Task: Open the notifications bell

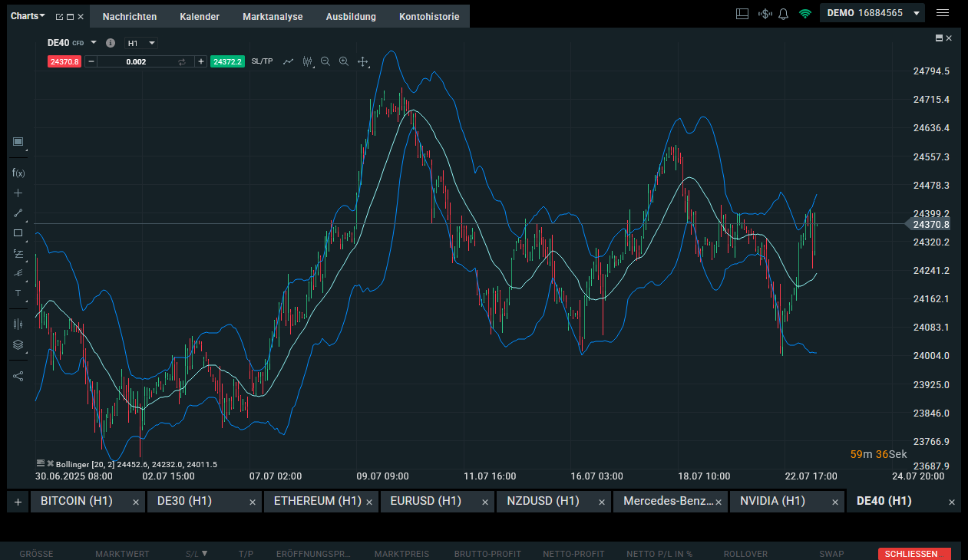Action: pyautogui.click(x=784, y=14)
